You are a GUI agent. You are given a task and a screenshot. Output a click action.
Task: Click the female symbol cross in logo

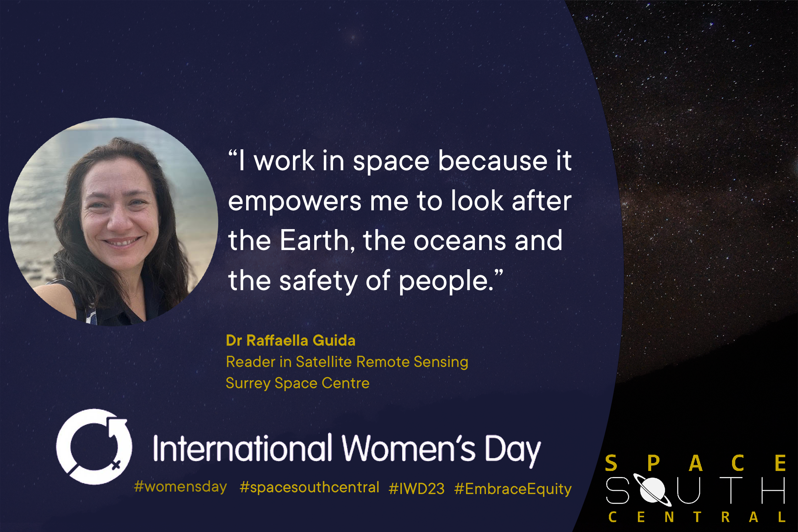116,465
